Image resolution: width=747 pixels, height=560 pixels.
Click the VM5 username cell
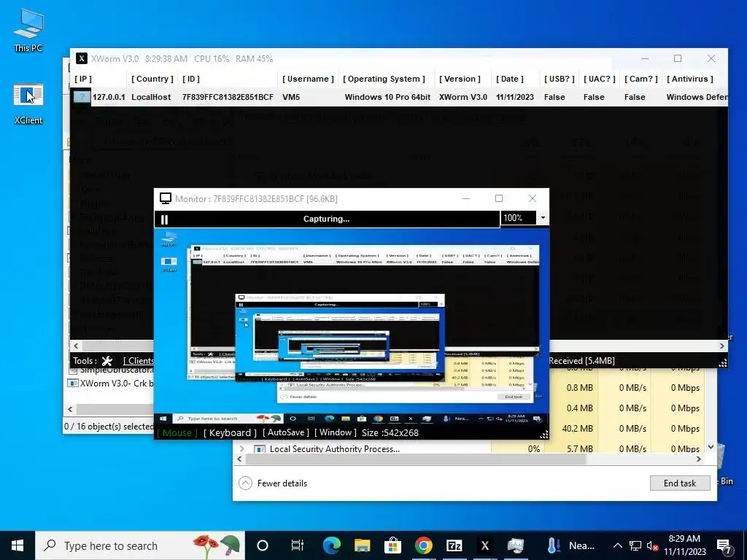291,97
